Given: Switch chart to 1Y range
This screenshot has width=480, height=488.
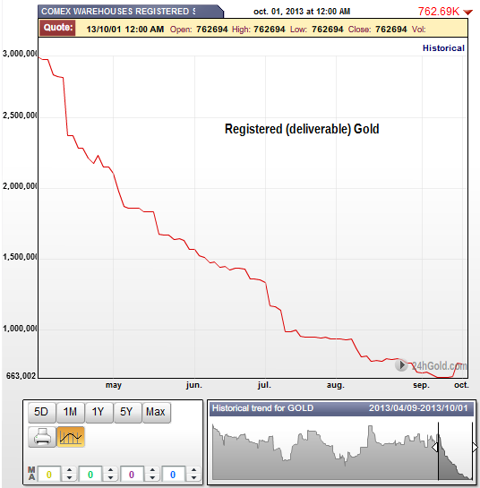Looking at the screenshot, I should [x=99, y=412].
